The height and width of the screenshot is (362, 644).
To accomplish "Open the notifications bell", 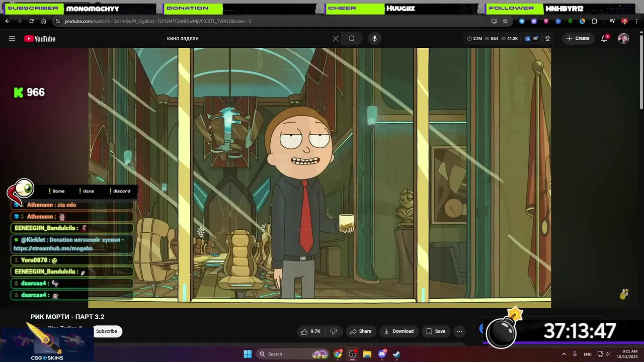I will coord(604,39).
